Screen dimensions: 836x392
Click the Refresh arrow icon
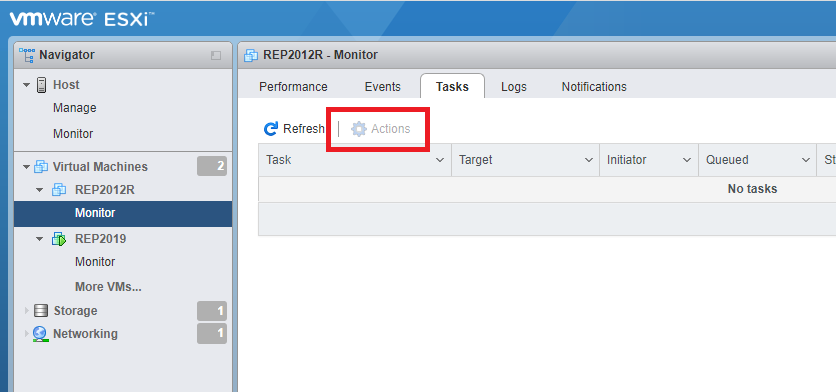coord(271,129)
